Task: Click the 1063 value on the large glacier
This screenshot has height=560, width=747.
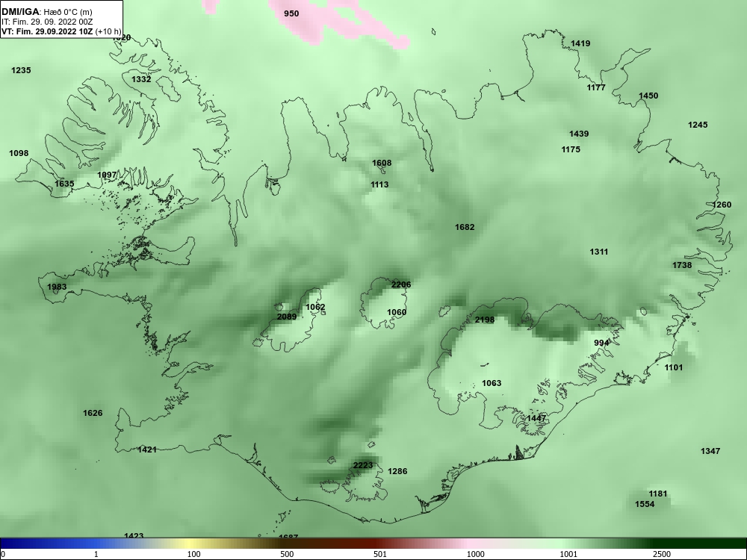Action: pos(492,383)
